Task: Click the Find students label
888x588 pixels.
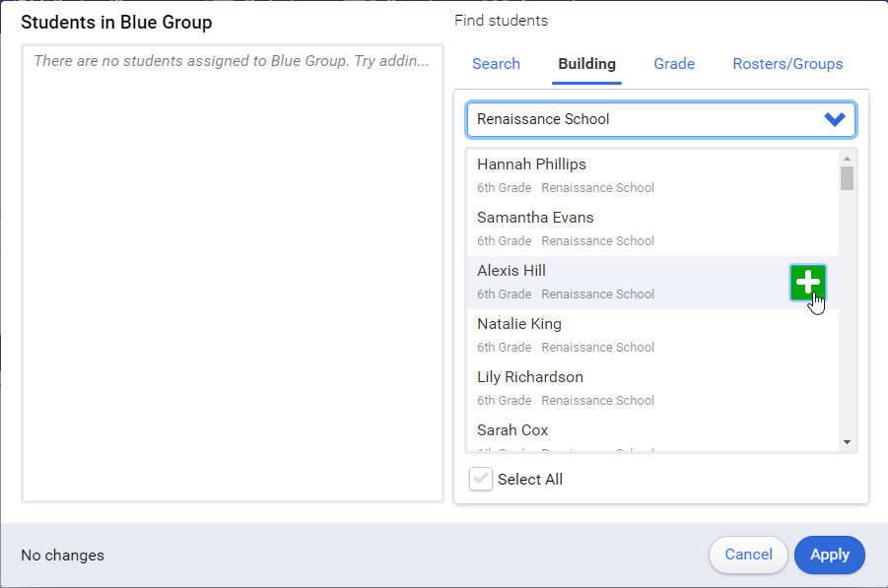Action: tap(502, 21)
